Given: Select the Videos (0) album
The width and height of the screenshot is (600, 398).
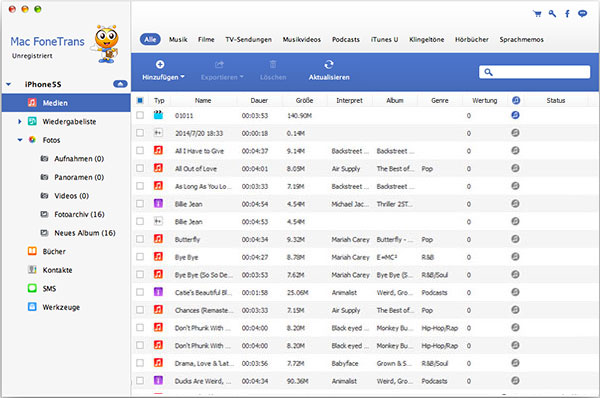Looking at the screenshot, I should 71,196.
